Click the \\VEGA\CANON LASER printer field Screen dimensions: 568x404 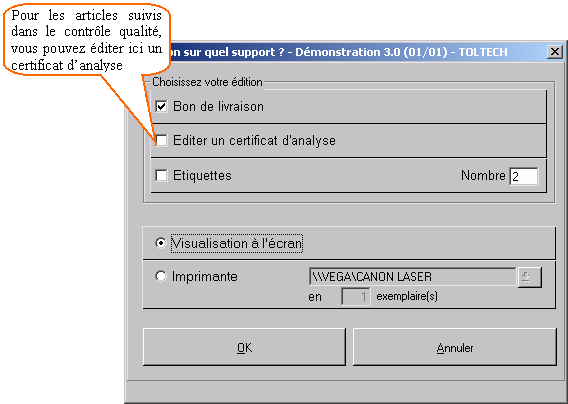[x=413, y=277]
